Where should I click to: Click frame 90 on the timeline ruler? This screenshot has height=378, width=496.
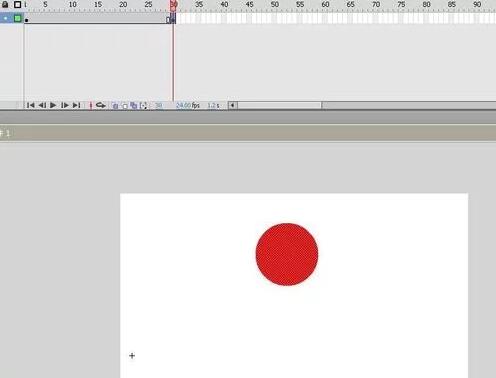[477, 5]
